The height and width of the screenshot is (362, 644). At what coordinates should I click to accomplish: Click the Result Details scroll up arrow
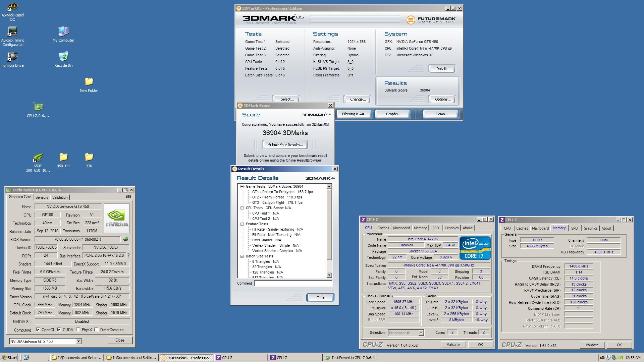329,186
